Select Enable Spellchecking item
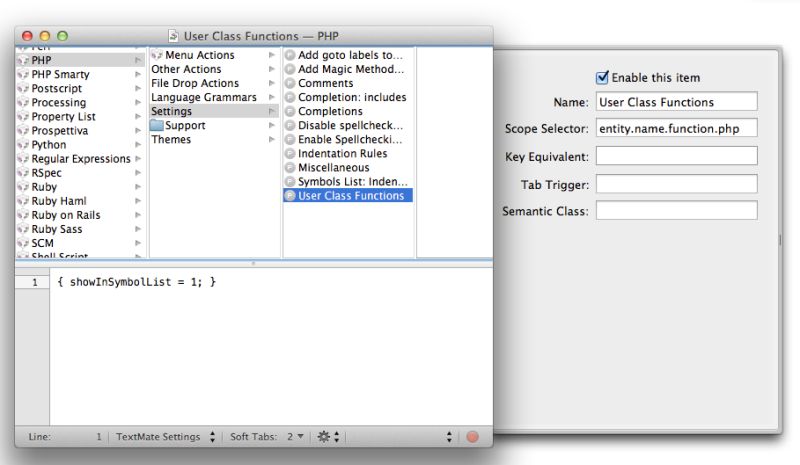Viewport: 800px width, 465px height. pos(350,139)
